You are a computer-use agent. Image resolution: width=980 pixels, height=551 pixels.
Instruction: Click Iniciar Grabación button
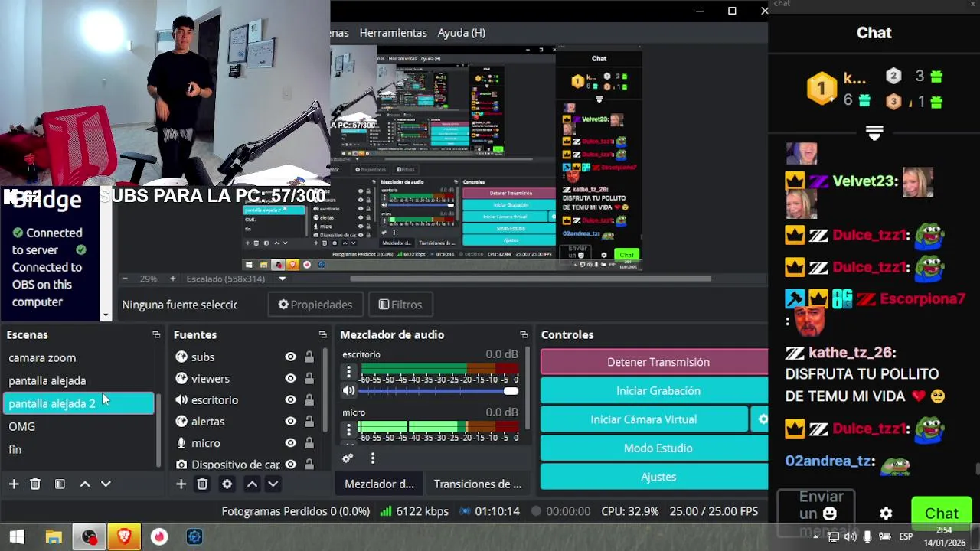[x=655, y=390]
